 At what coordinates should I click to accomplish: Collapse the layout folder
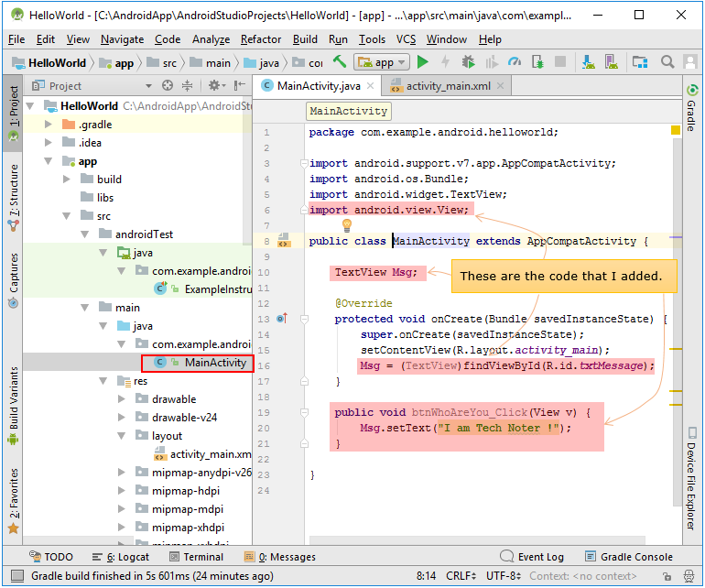click(122, 436)
